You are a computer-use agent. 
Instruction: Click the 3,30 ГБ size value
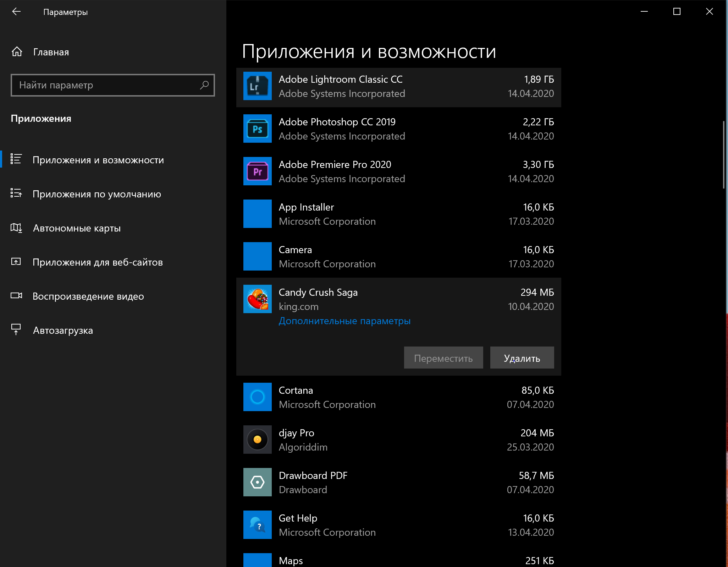point(538,164)
